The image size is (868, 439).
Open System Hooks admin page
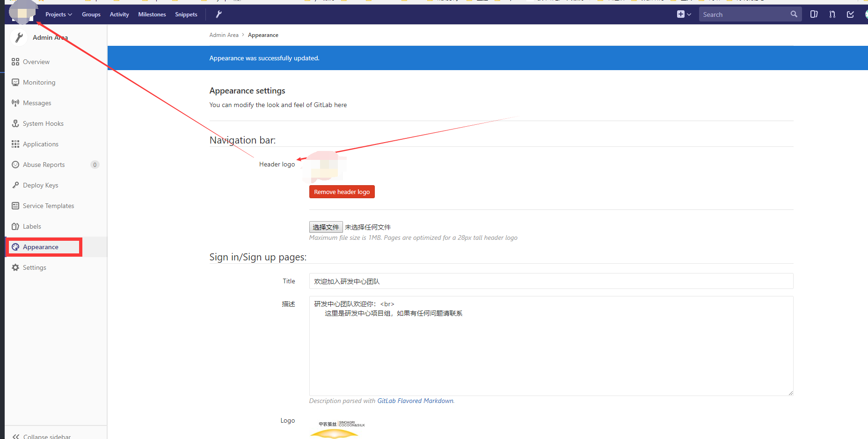(43, 123)
